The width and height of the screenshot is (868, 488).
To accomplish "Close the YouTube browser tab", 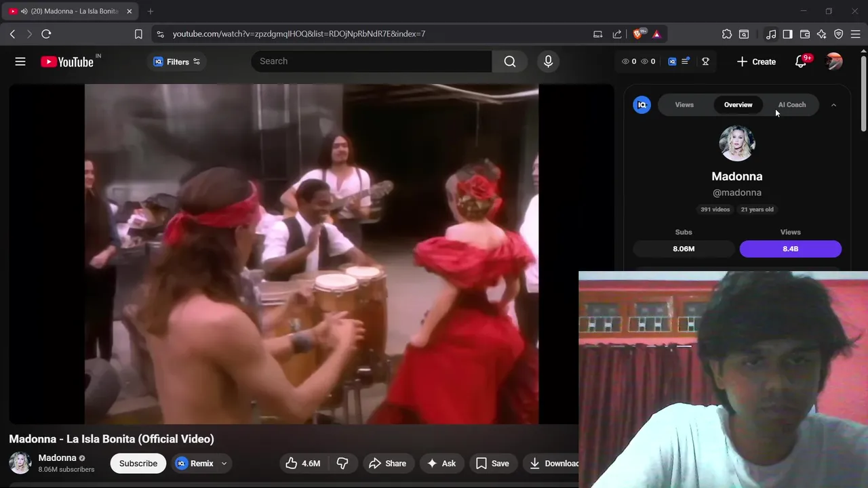I will (129, 12).
